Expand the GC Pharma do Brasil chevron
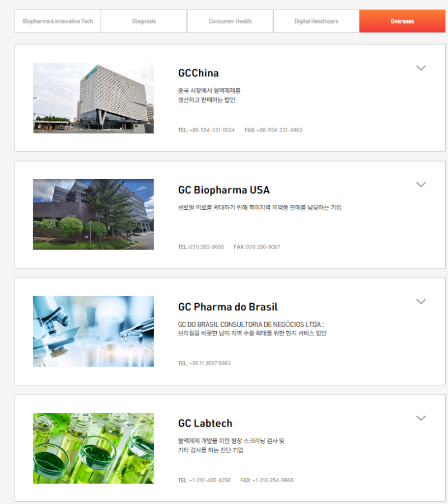Screen dimensions: 448x504 [421, 302]
